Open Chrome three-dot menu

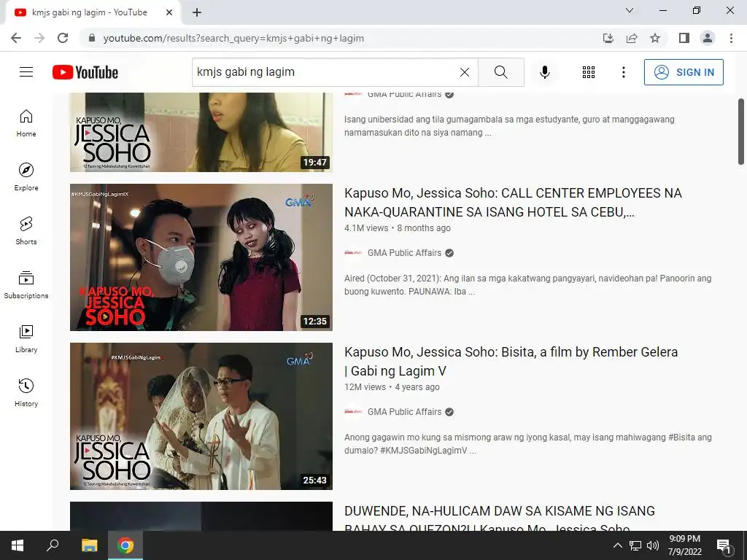(731, 38)
